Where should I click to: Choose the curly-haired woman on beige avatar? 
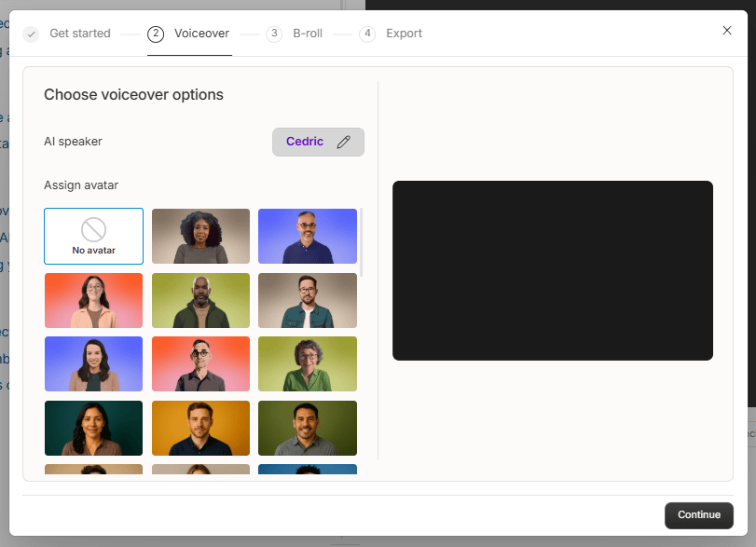coord(200,236)
